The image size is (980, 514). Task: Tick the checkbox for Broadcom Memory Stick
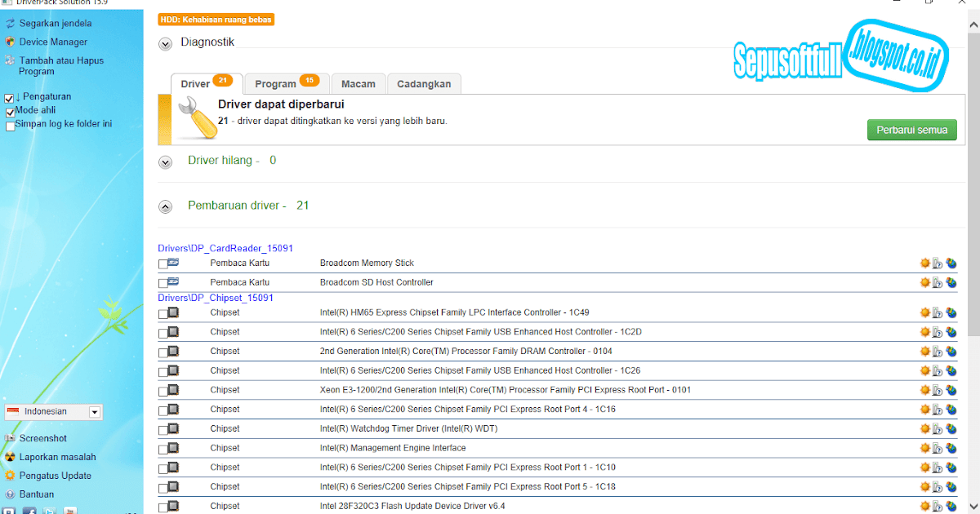(163, 264)
